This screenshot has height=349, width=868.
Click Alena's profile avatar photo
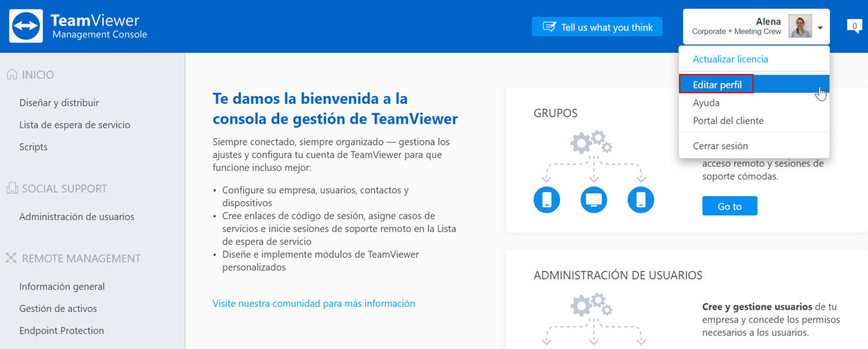coord(800,26)
